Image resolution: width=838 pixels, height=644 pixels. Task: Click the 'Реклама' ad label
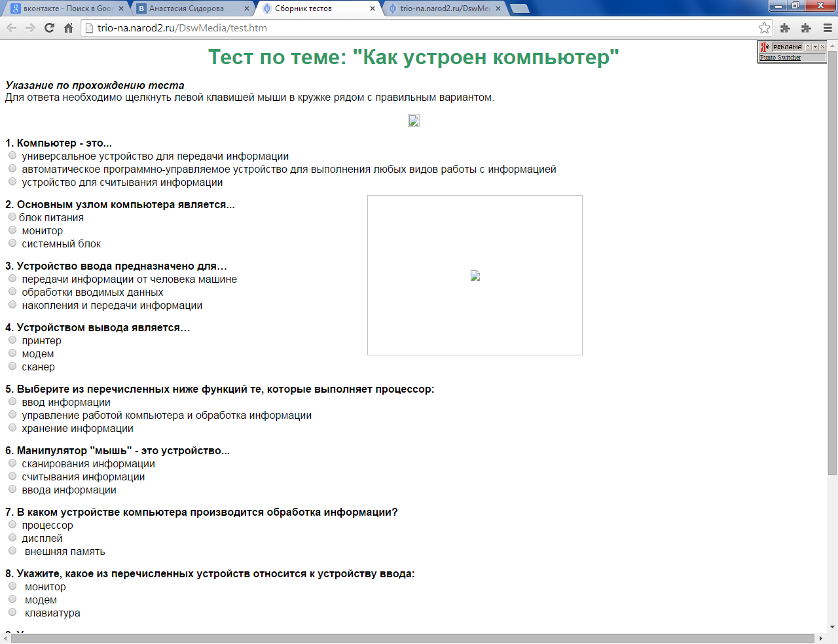pyautogui.click(x=787, y=47)
